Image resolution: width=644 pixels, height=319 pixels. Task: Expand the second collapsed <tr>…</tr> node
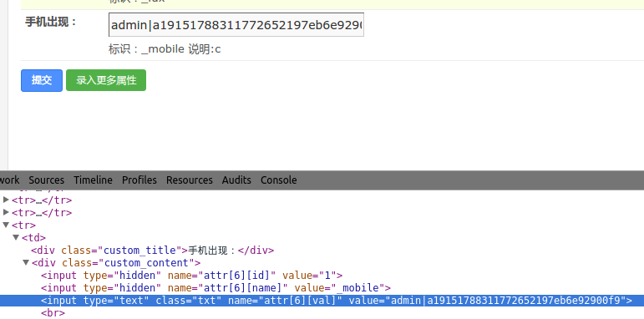point(6,212)
